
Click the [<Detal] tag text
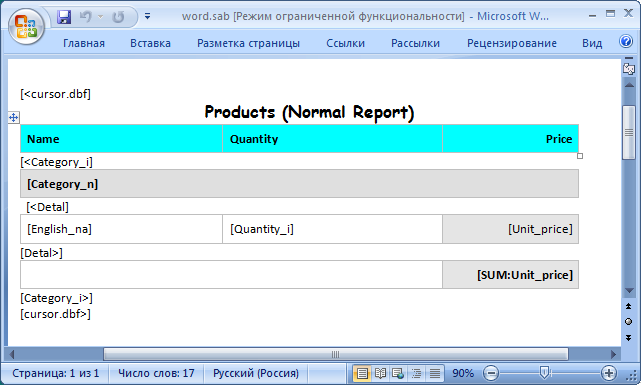(47, 207)
